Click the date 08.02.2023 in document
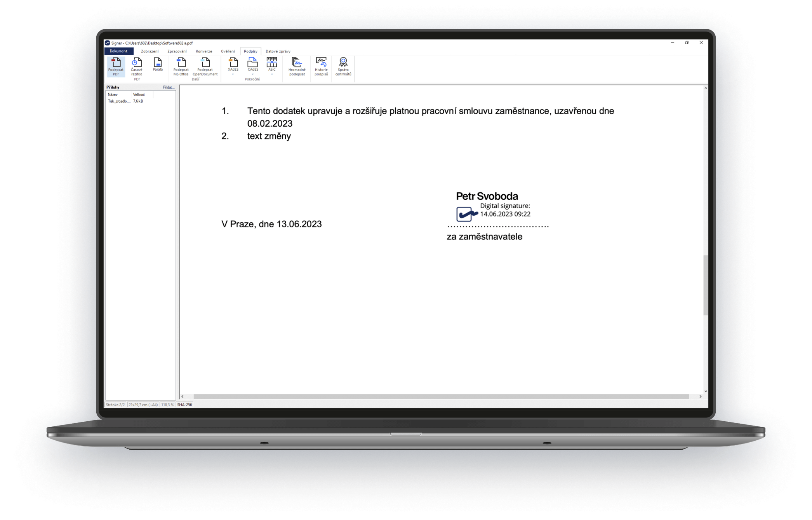The image size is (812, 520). pos(270,124)
